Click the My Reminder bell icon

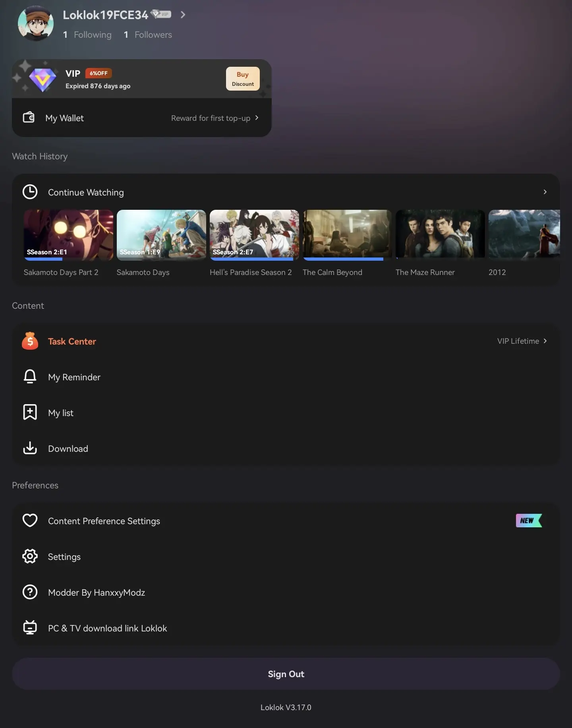tap(30, 376)
